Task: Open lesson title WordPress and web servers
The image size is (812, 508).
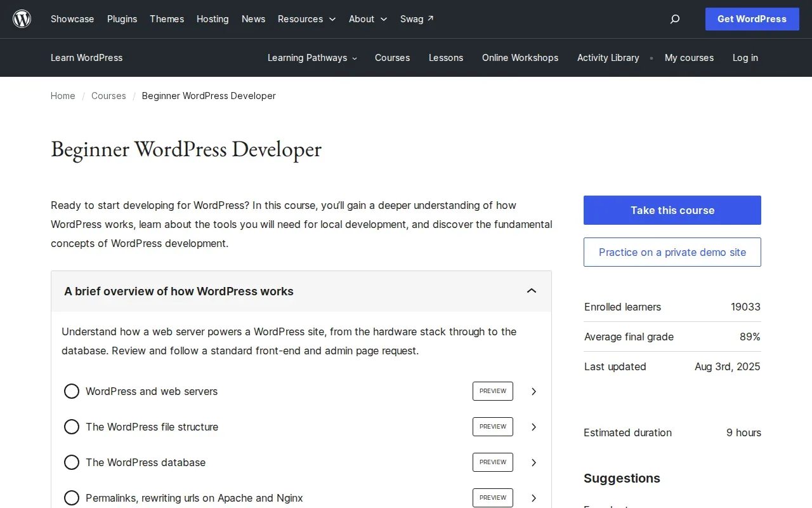Action: point(152,391)
